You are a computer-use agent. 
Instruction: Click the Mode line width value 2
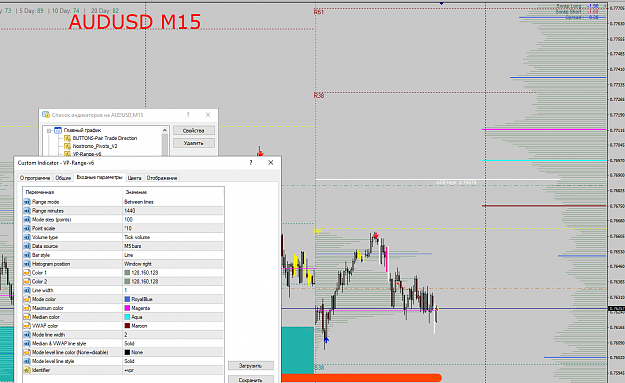pyautogui.click(x=173, y=335)
